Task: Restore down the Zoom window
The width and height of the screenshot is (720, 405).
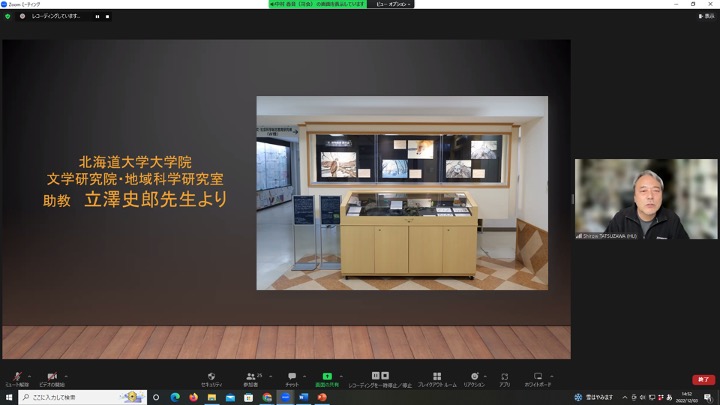Action: 693,4
